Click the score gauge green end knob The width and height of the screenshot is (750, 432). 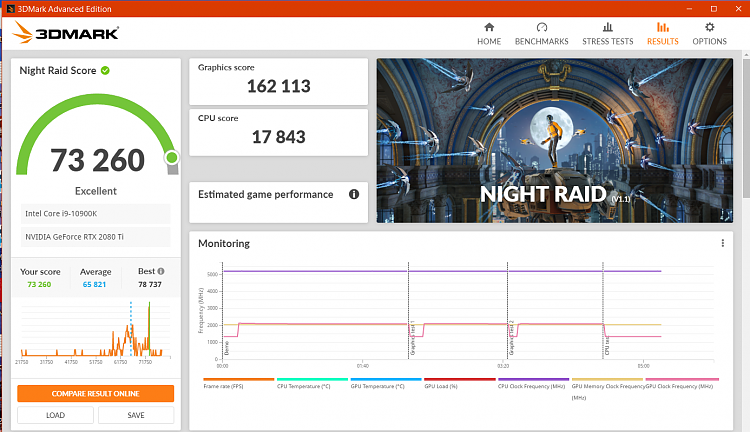click(172, 157)
